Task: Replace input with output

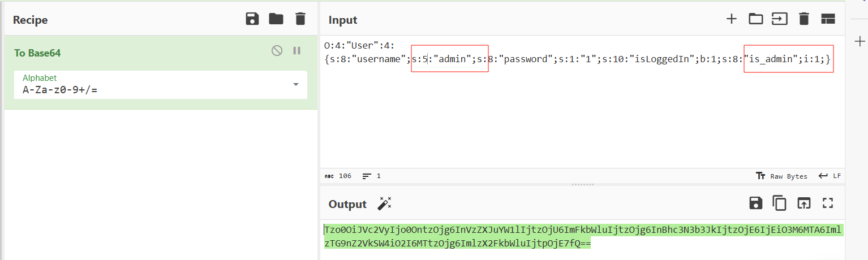Action: coord(803,203)
